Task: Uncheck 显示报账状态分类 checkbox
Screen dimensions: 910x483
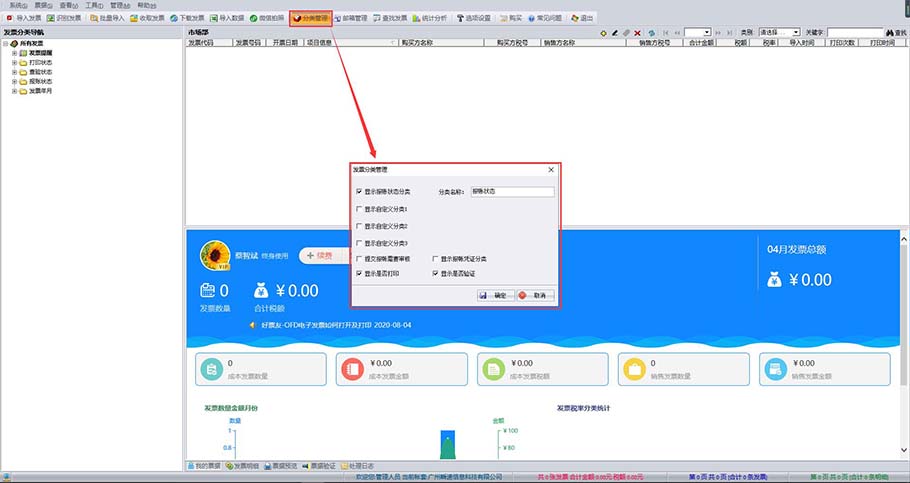Action: [x=360, y=191]
